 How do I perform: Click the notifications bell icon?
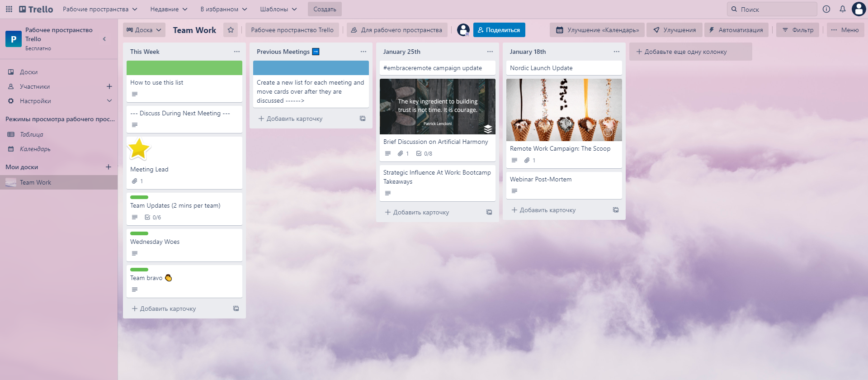843,9
